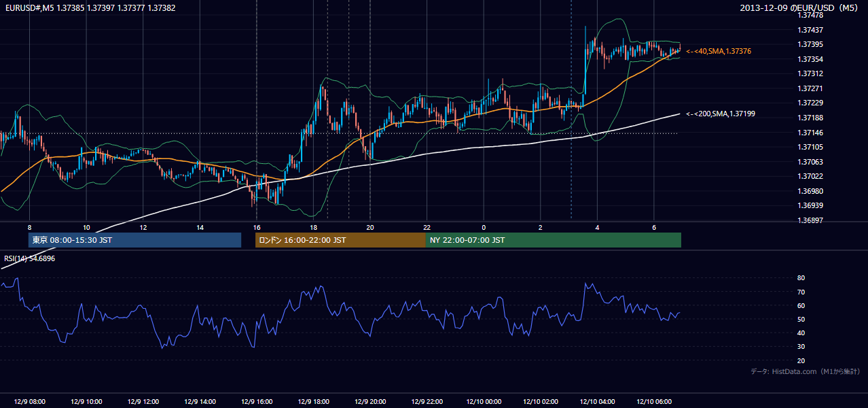Click the 12/10 00:00 date label

click(x=484, y=402)
